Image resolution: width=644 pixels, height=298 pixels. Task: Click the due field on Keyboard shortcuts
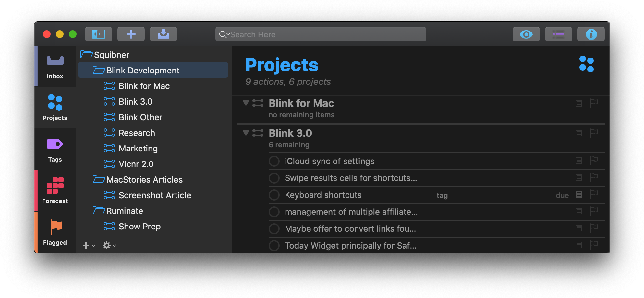(562, 195)
